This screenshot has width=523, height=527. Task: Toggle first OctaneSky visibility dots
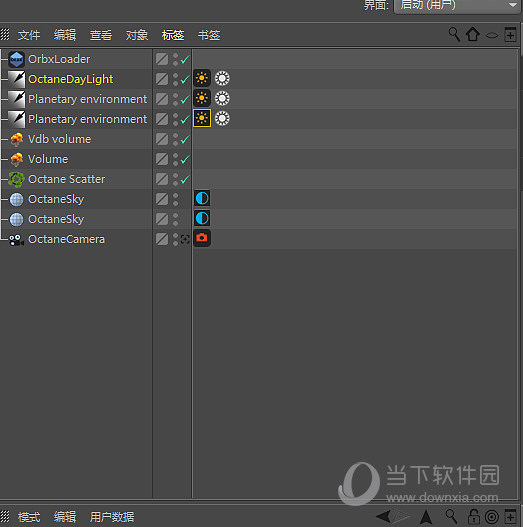point(175,199)
